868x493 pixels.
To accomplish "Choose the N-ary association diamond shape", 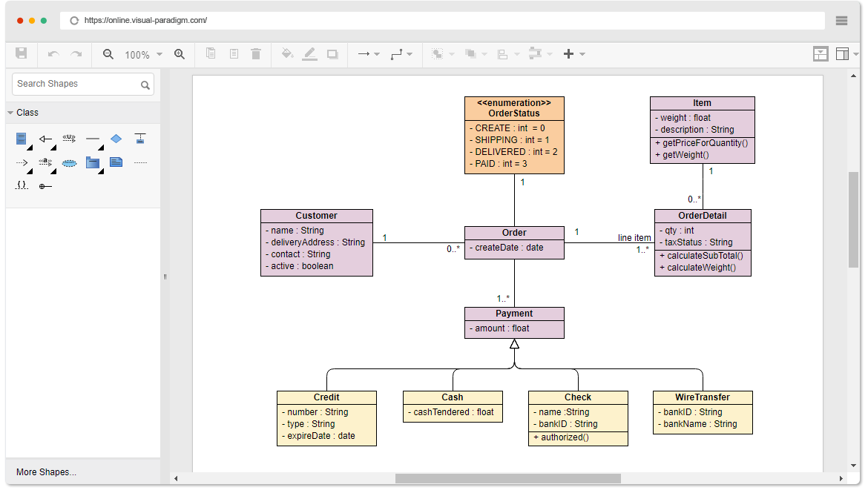I will 116,139.
